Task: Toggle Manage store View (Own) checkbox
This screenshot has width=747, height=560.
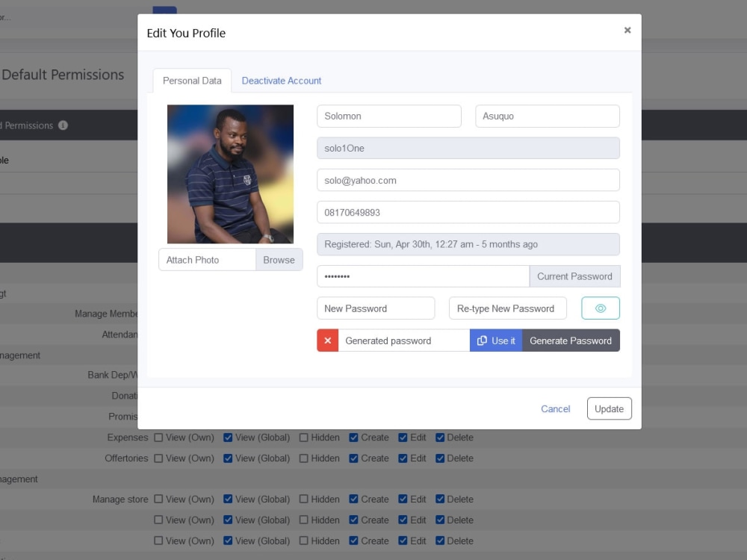Action: [x=158, y=499]
